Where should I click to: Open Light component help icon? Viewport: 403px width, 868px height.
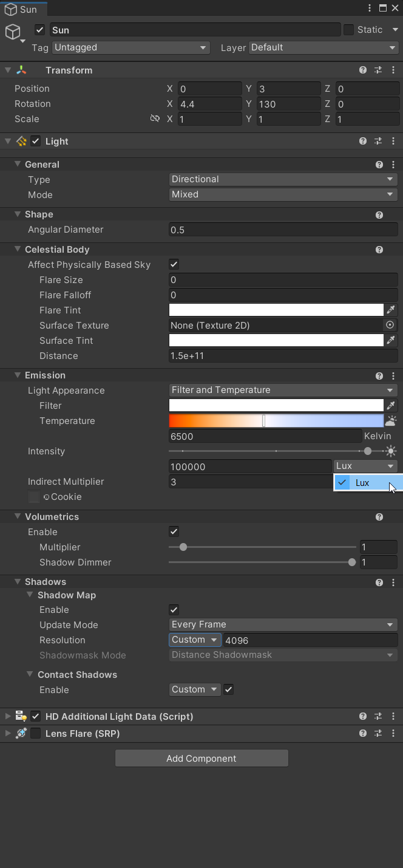(363, 142)
